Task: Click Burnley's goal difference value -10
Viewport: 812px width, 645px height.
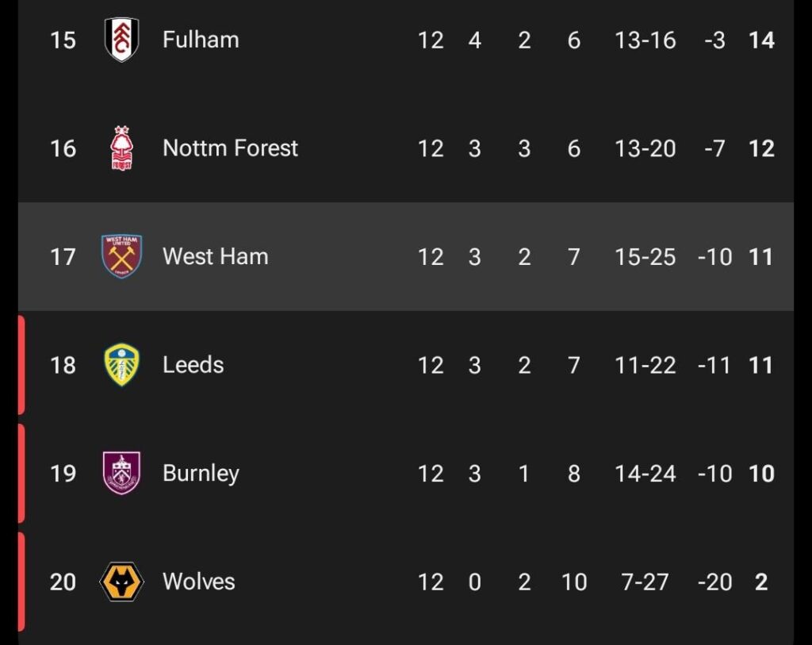Action: tap(716, 473)
